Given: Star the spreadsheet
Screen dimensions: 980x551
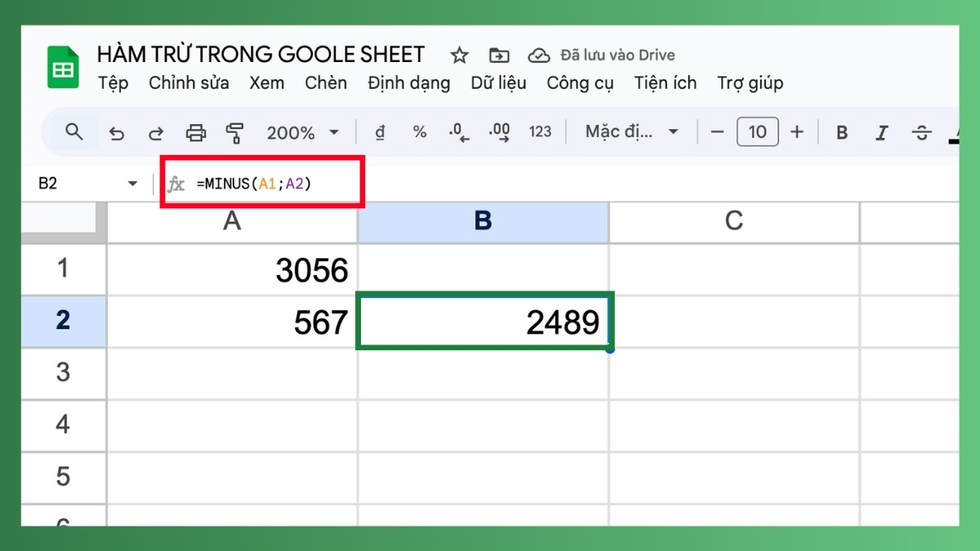Looking at the screenshot, I should (x=459, y=55).
